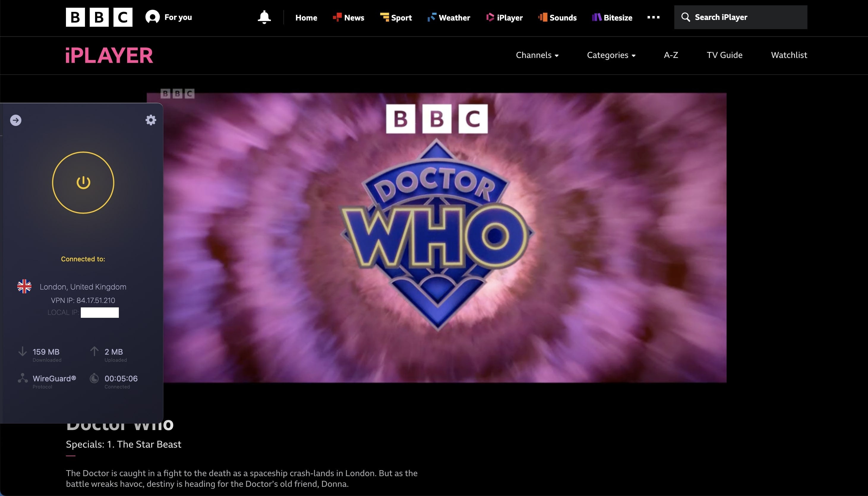
Task: Open VPN settings gear icon
Action: click(x=151, y=120)
